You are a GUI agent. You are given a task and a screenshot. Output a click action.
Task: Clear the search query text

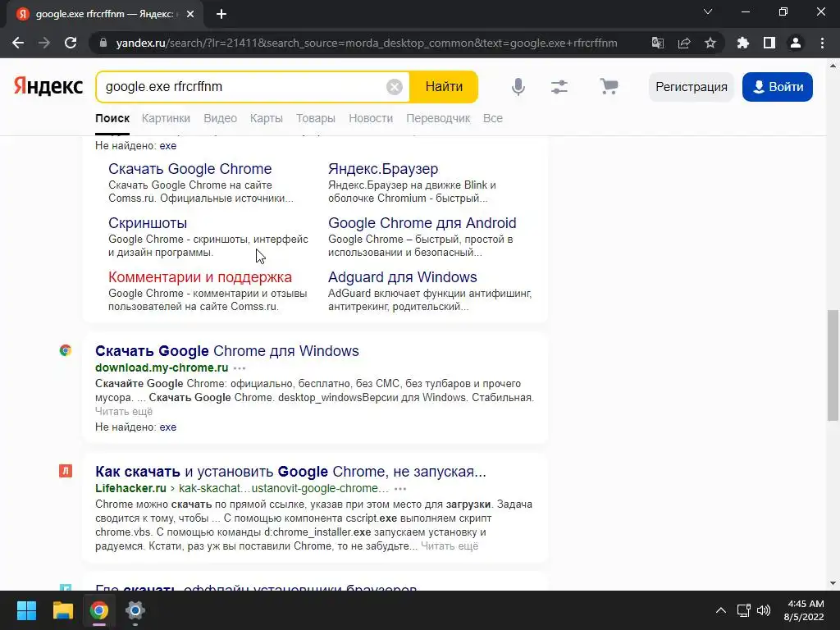(x=395, y=87)
